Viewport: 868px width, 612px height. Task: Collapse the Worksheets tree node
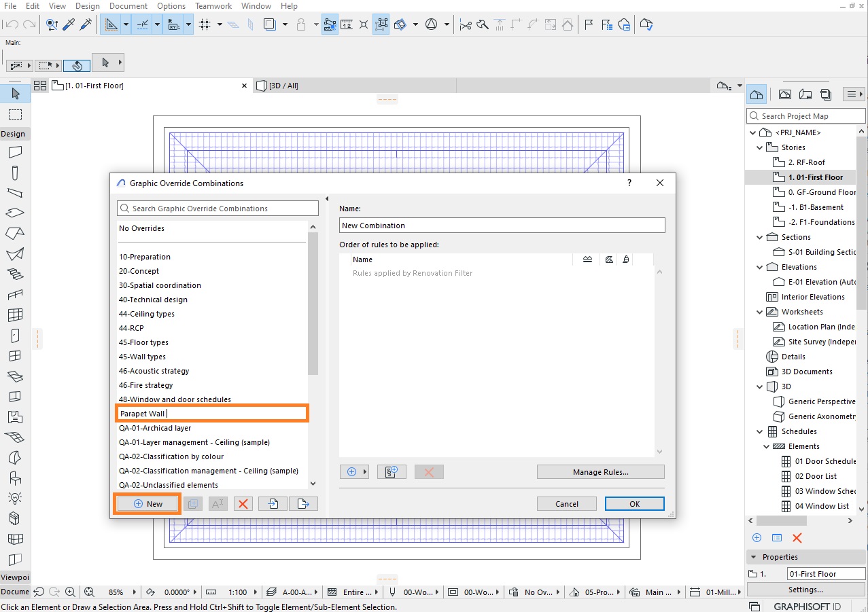pos(760,312)
